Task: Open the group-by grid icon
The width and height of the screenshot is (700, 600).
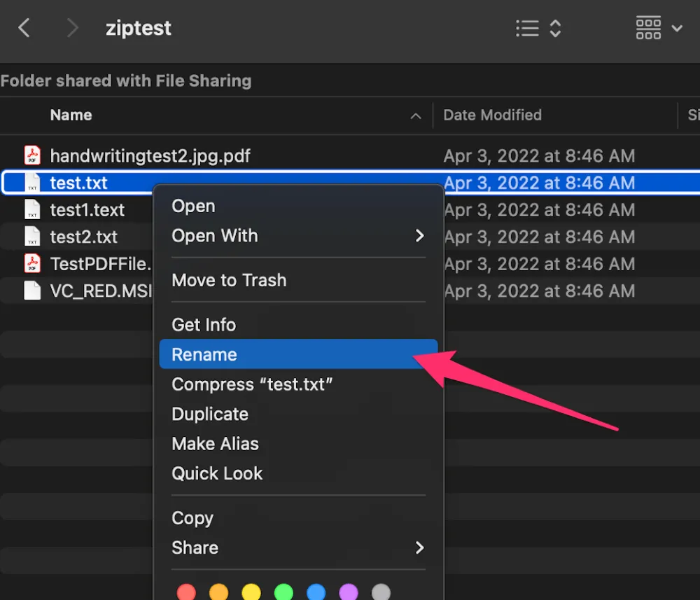Action: coord(648,28)
